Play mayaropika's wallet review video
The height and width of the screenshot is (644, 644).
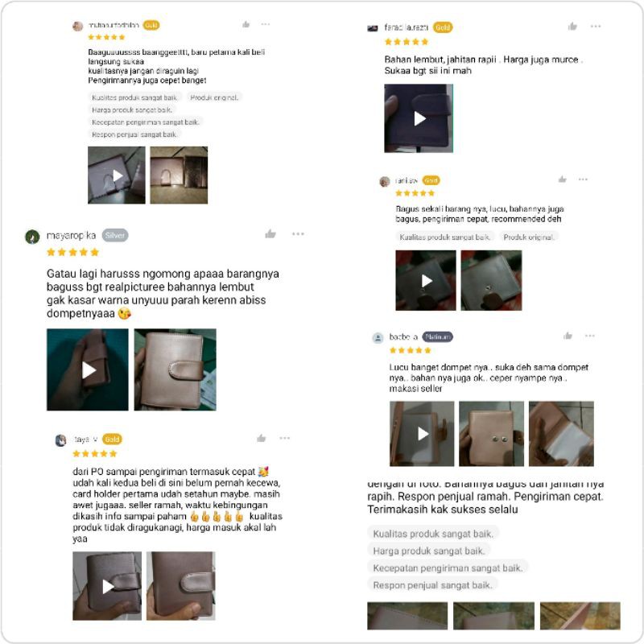point(88,369)
